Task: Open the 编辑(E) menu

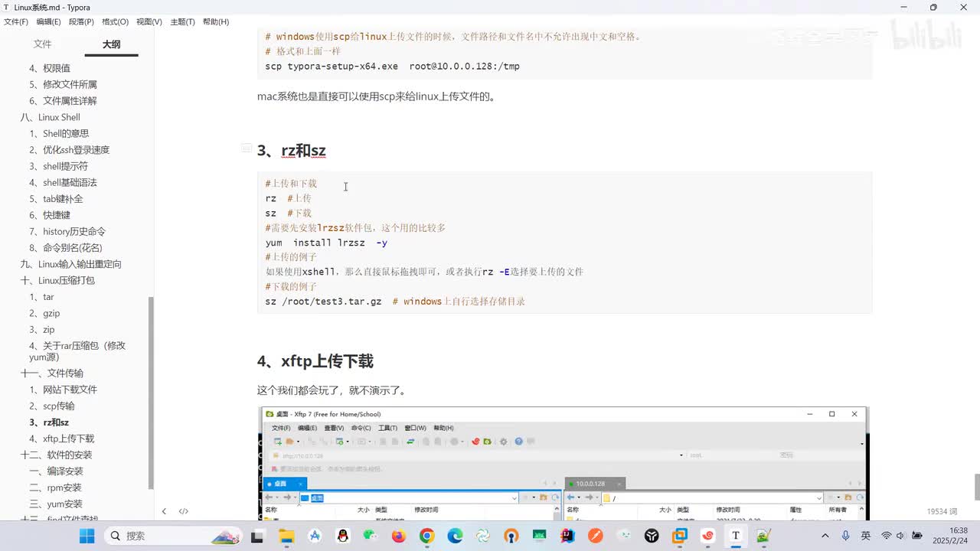Action: (x=48, y=21)
